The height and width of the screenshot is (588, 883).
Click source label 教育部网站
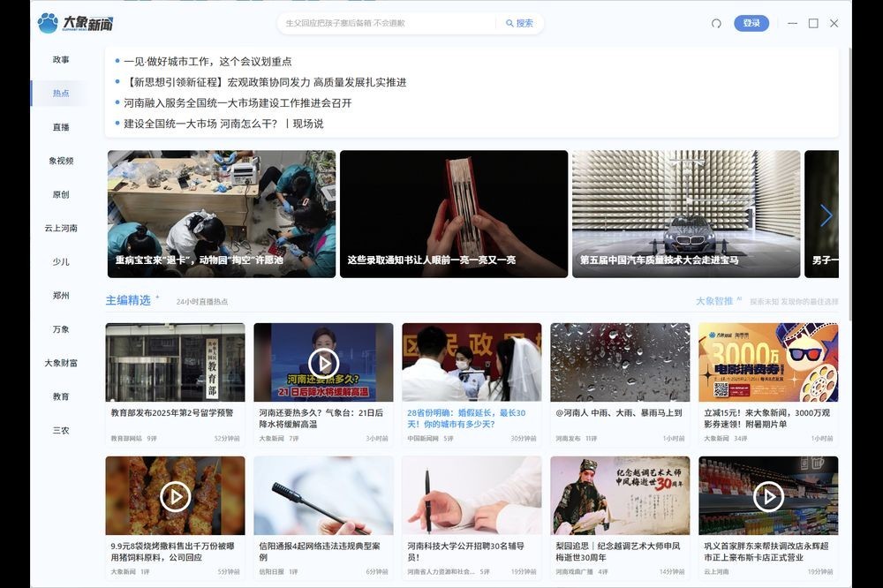point(126,438)
